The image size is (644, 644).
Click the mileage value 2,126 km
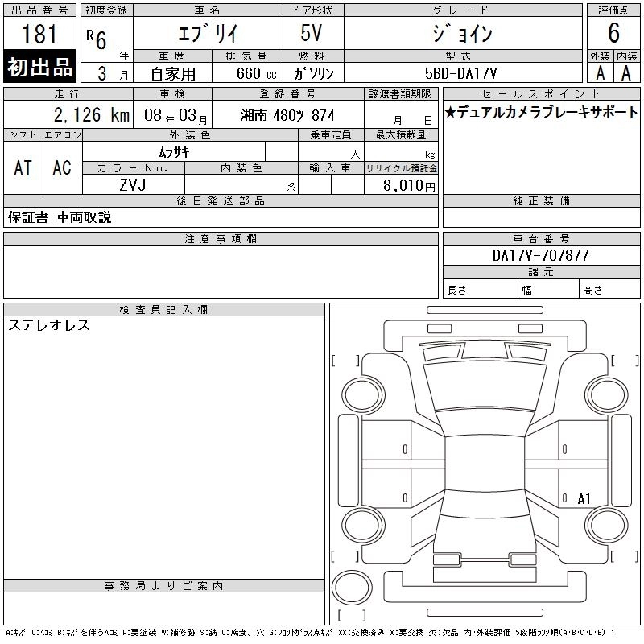coord(92,114)
